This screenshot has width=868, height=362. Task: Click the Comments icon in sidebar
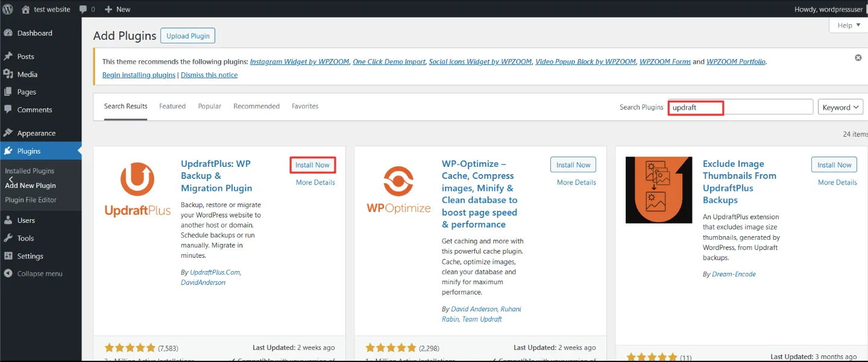coord(8,110)
